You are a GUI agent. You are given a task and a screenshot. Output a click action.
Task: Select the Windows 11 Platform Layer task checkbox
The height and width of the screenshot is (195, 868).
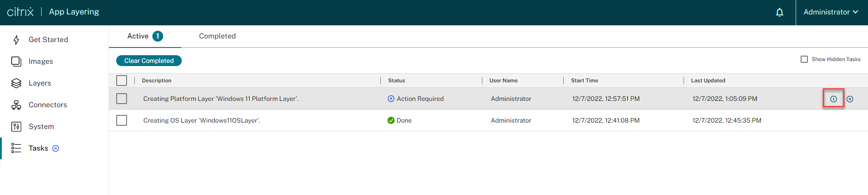click(x=122, y=99)
